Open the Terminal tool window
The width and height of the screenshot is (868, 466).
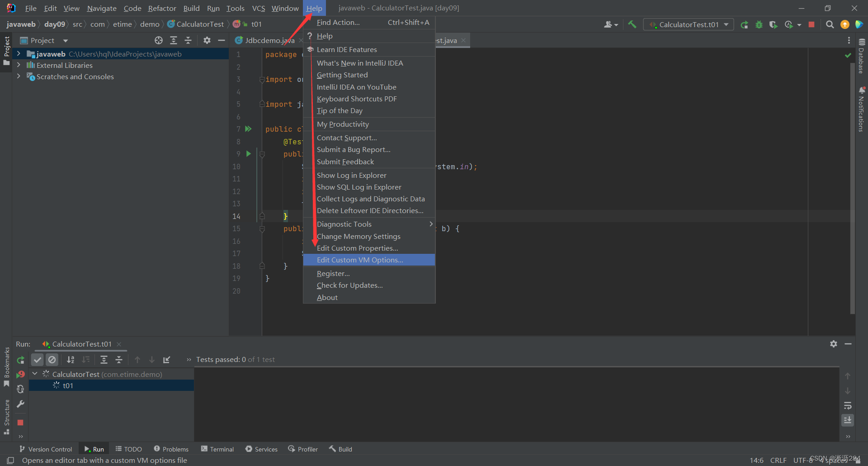coord(217,449)
